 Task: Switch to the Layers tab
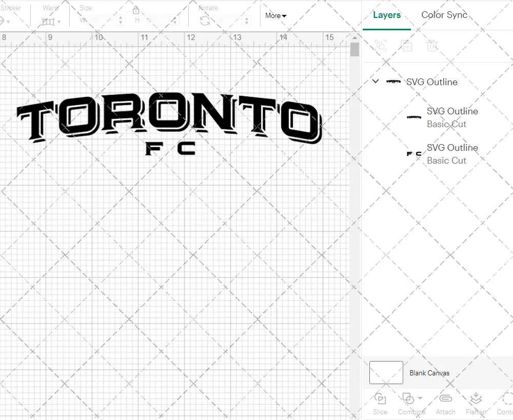387,15
